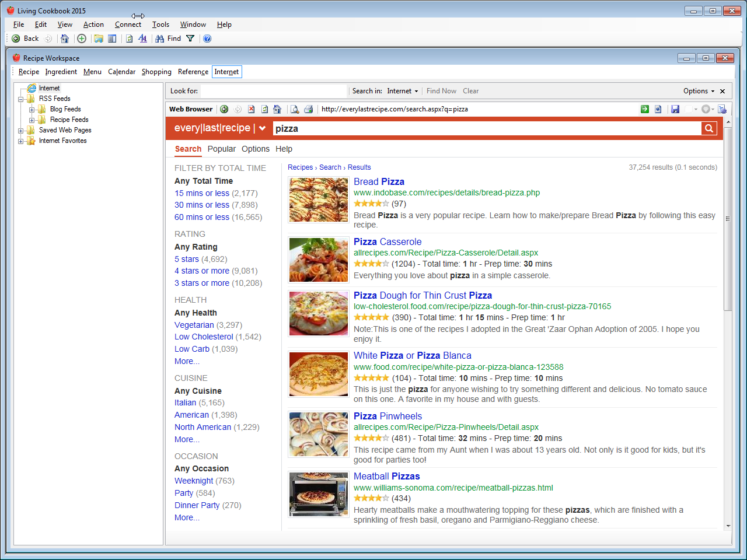Viewport: 747px width, 560px height.
Task: Click the Clear button in the search bar
Action: point(470,91)
